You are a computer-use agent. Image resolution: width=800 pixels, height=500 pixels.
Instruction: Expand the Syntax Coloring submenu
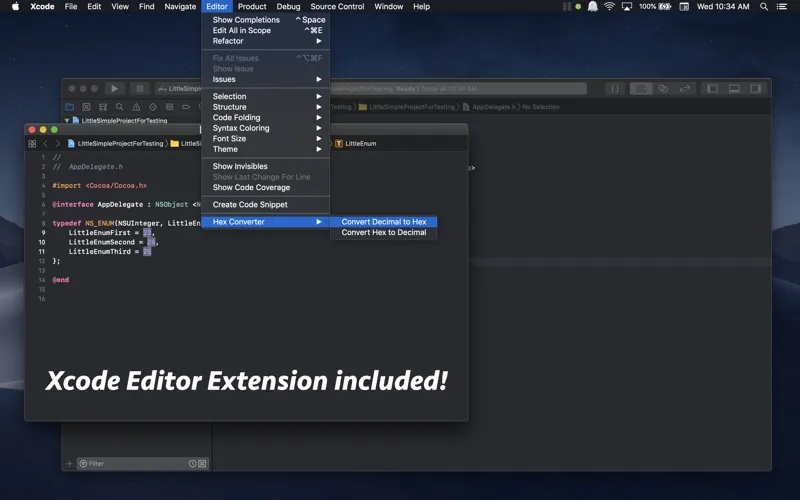[x=266, y=128]
